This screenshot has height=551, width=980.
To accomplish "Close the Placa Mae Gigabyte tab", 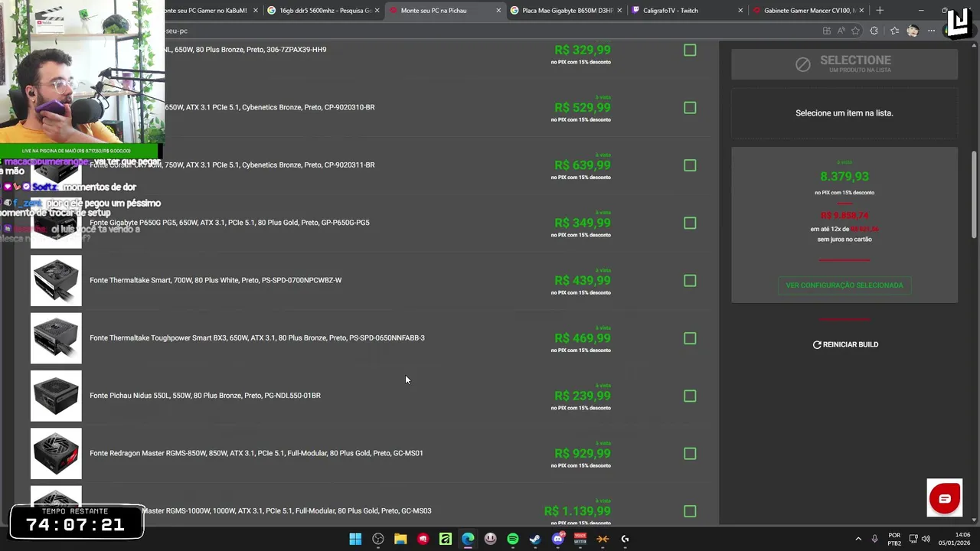I will [619, 11].
